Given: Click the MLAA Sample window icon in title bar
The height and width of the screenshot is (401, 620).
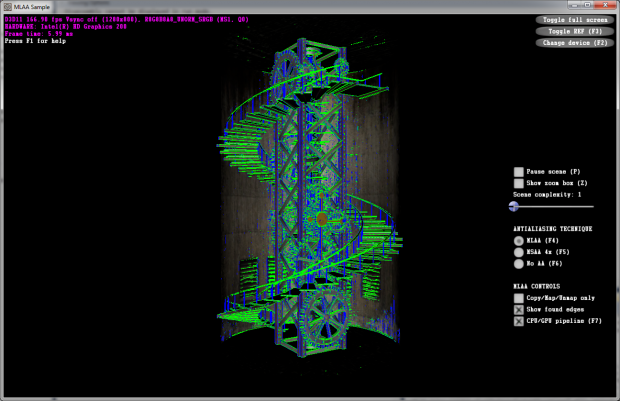Looking at the screenshot, I should point(8,6).
